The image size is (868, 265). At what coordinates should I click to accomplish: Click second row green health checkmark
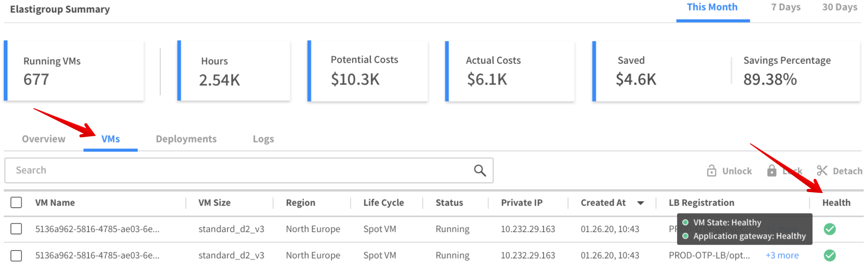829,256
